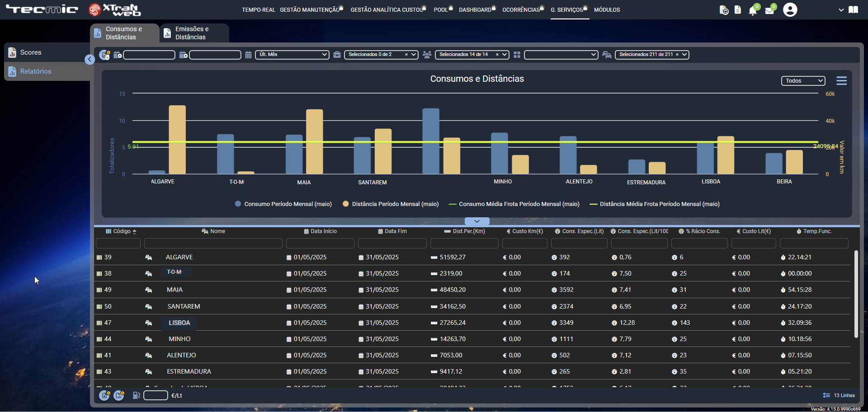
Task: Clear the Selecionados 0 de 2 selection
Action: (x=406, y=55)
